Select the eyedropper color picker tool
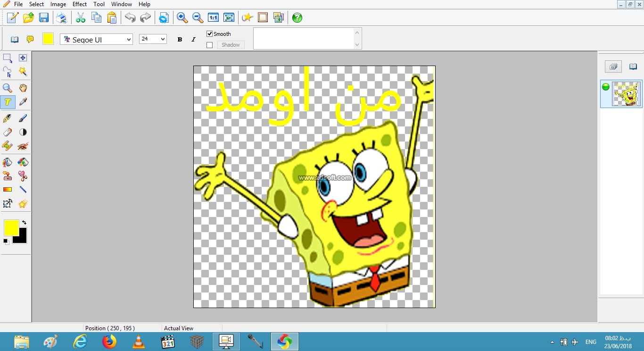Screen dimensions: 644x351 coord(23,102)
